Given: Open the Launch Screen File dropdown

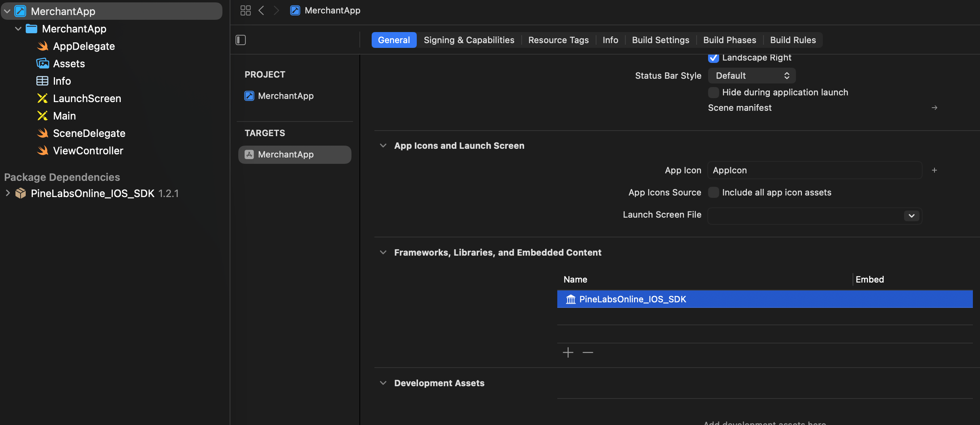Looking at the screenshot, I should pos(911,216).
